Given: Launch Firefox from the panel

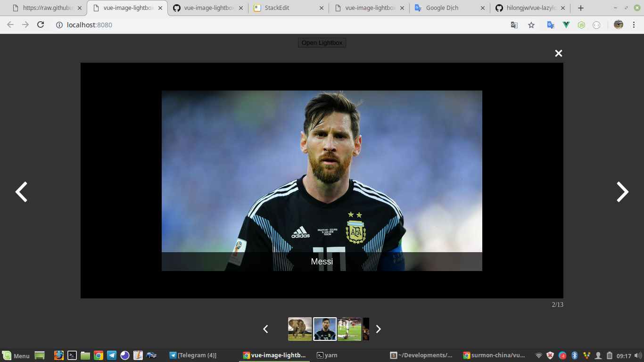Looking at the screenshot, I should click(59, 355).
